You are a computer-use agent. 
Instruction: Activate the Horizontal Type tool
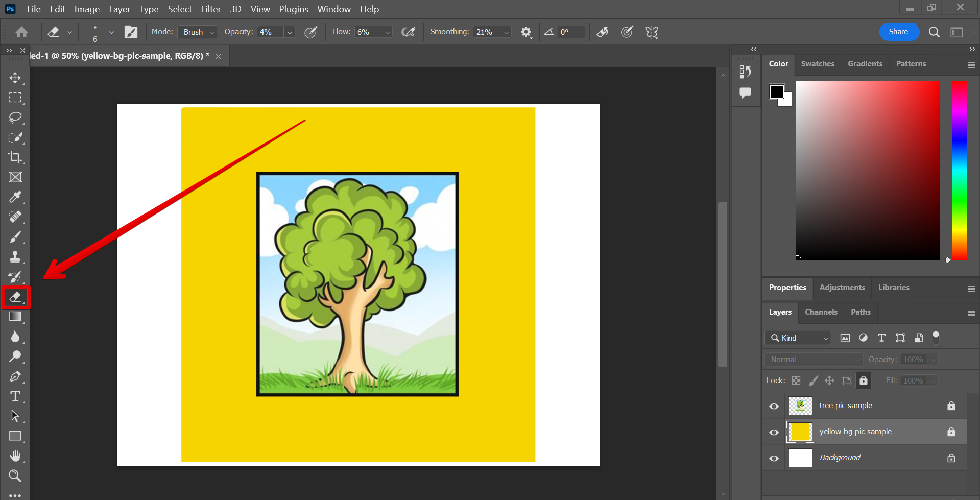point(15,396)
